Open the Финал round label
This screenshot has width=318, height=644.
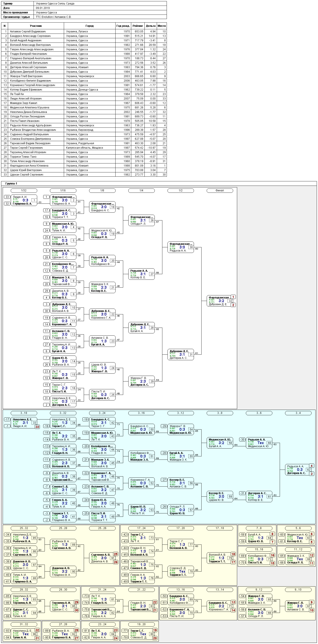click(x=220, y=191)
